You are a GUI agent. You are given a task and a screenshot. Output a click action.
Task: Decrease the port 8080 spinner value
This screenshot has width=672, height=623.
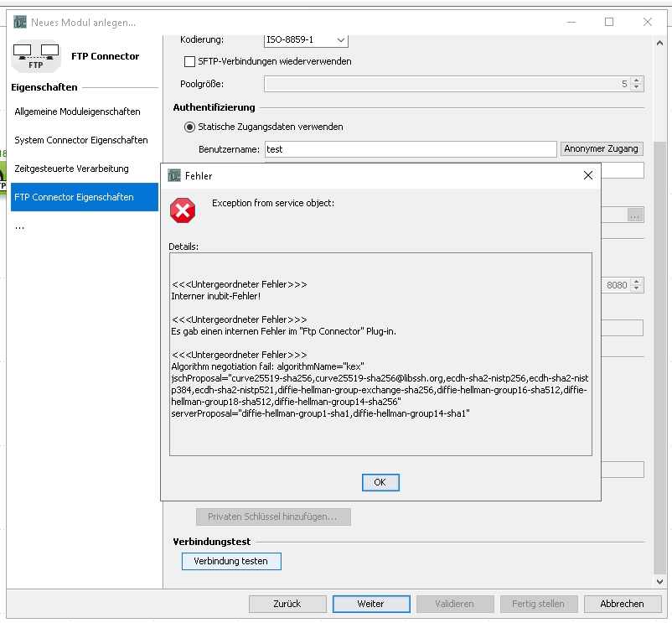[x=637, y=288]
